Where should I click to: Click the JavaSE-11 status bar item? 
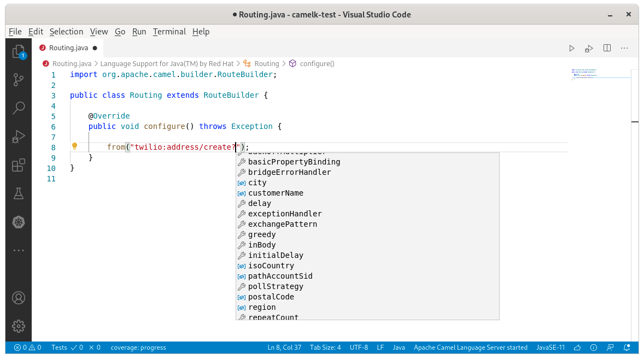click(550, 348)
